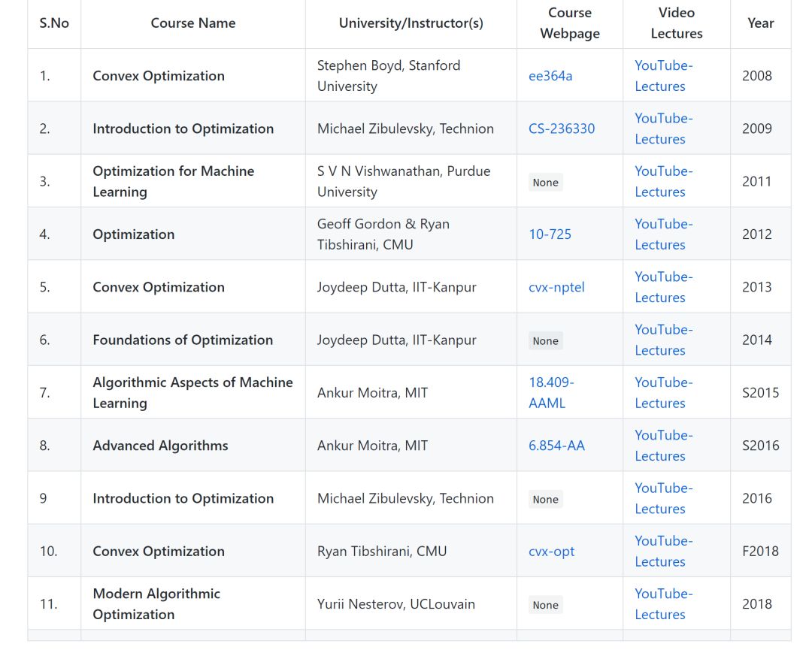The width and height of the screenshot is (812, 659).
Task: Open the 10-725 course webpage link
Action: 550,234
